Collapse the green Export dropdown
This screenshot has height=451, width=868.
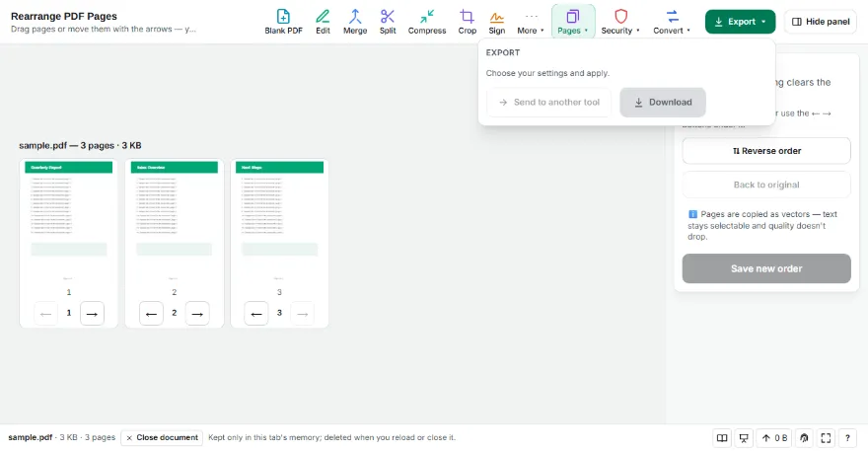740,22
